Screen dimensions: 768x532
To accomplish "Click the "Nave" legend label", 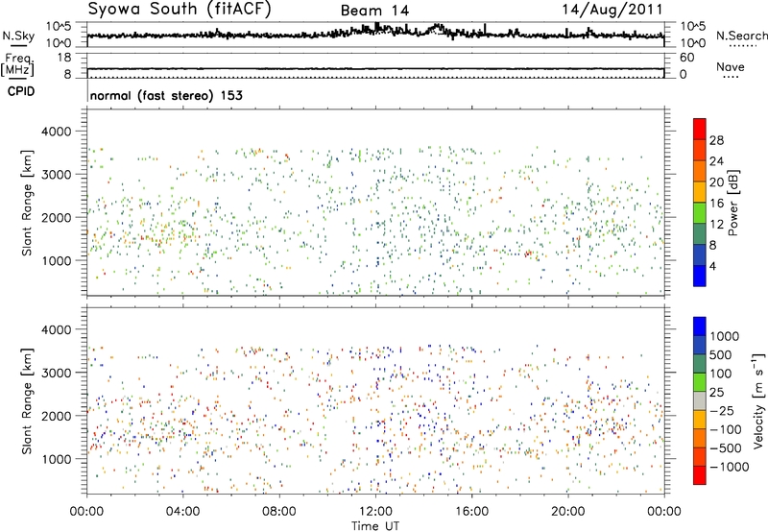I will [730, 66].
